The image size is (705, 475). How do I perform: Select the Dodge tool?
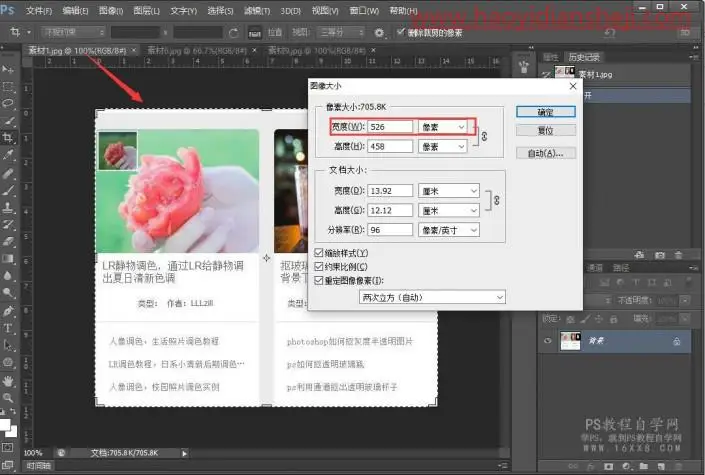pos(8,293)
